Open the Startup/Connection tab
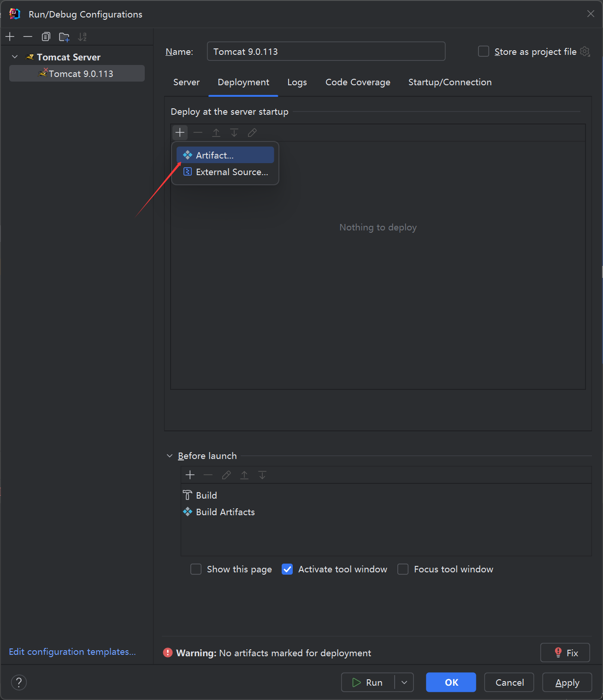The image size is (603, 700). 450,82
